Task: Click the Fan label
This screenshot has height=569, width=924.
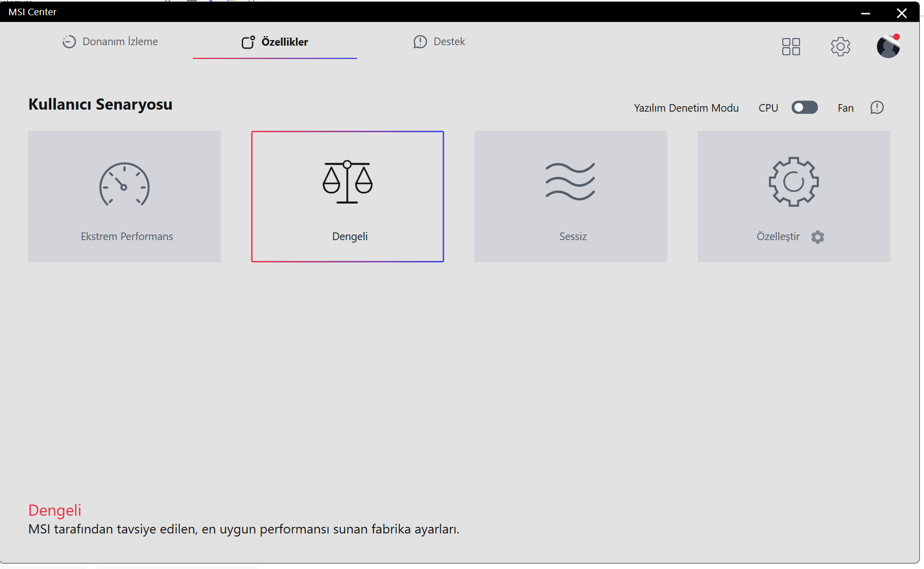Action: pos(846,108)
